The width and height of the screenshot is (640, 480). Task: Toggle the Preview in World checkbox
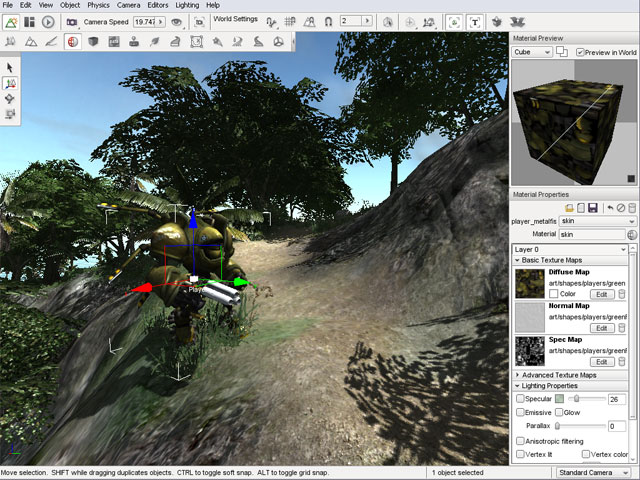click(581, 52)
